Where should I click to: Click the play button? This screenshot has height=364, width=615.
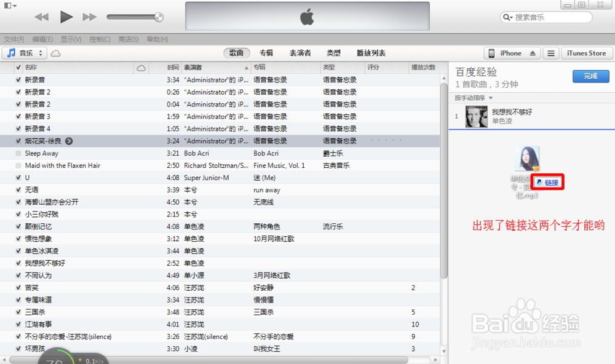(x=66, y=17)
